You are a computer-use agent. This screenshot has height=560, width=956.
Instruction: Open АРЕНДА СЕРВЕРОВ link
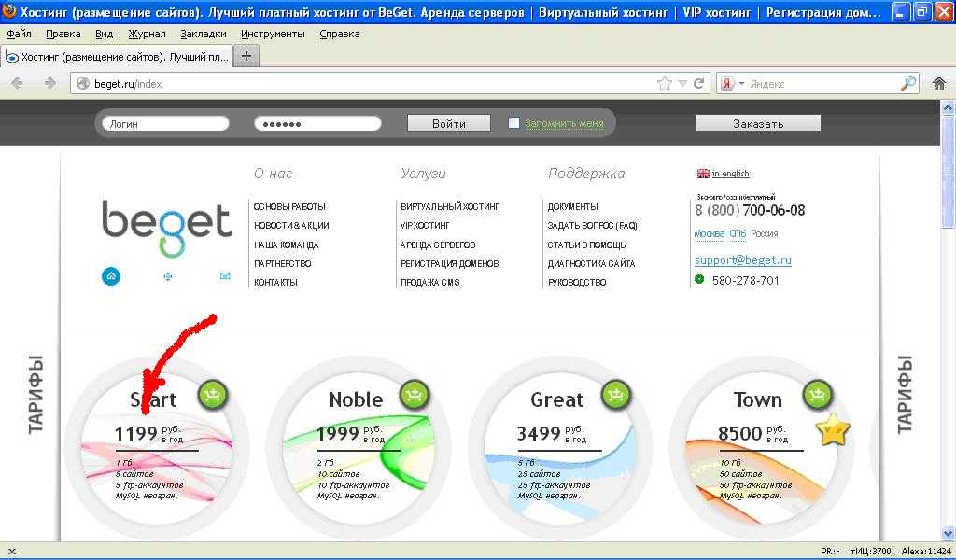(x=438, y=245)
